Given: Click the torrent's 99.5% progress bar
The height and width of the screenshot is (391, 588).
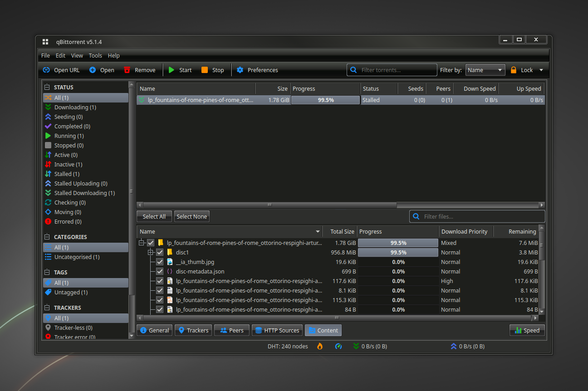Looking at the screenshot, I should click(325, 100).
